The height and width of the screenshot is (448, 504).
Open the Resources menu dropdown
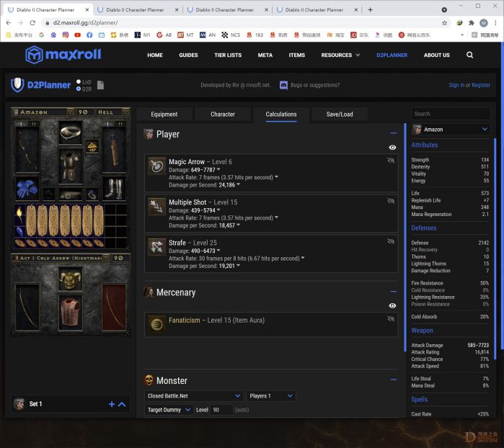point(340,55)
